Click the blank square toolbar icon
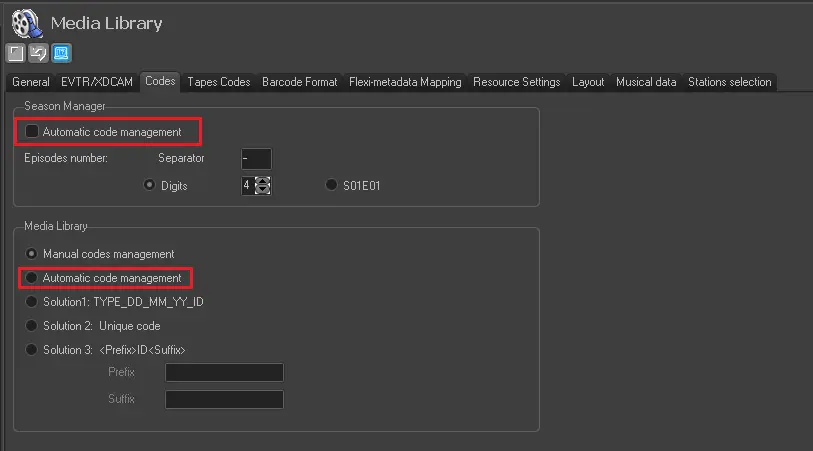The image size is (813, 451). tap(16, 53)
